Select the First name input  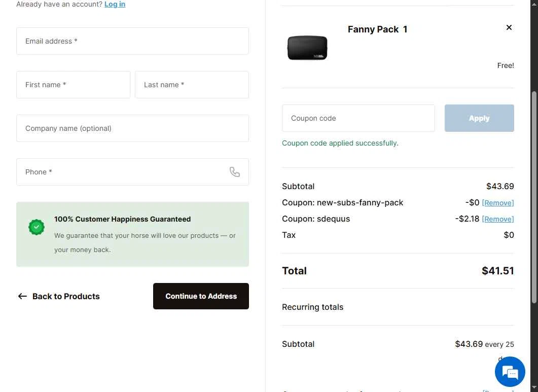[x=73, y=85]
